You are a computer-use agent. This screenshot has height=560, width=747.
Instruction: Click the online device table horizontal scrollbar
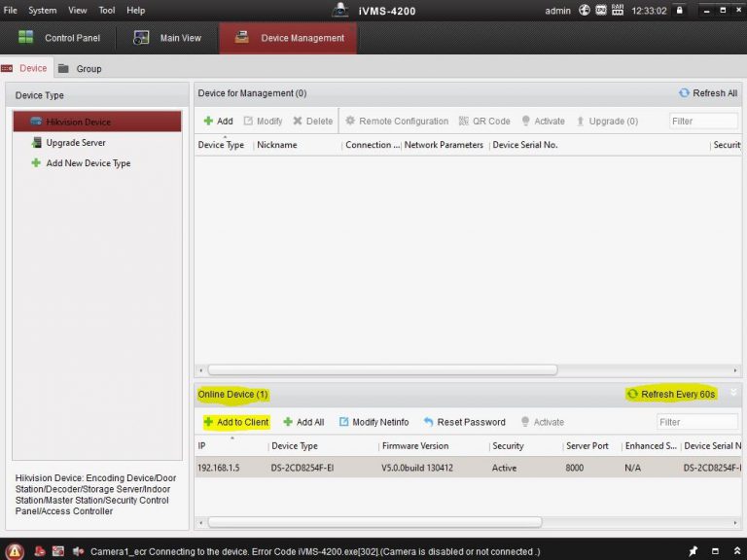374,522
